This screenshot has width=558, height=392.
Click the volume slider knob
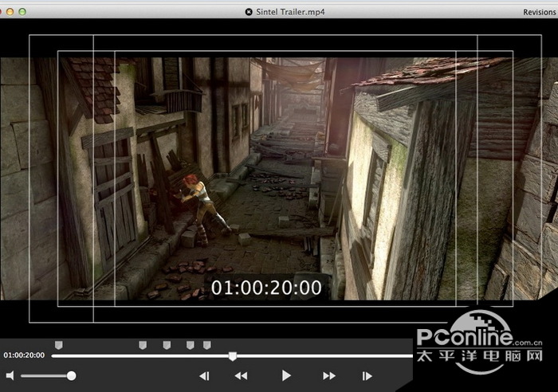[x=71, y=375]
